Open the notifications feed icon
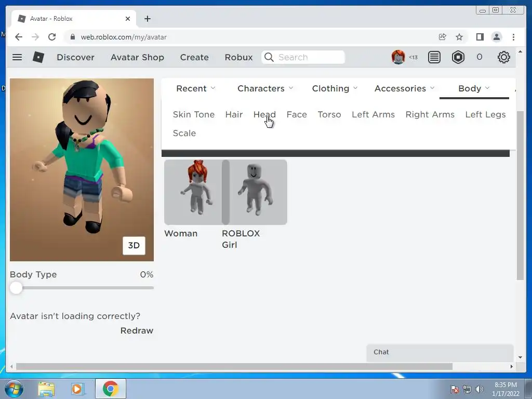This screenshot has width=532, height=399. [x=434, y=57]
